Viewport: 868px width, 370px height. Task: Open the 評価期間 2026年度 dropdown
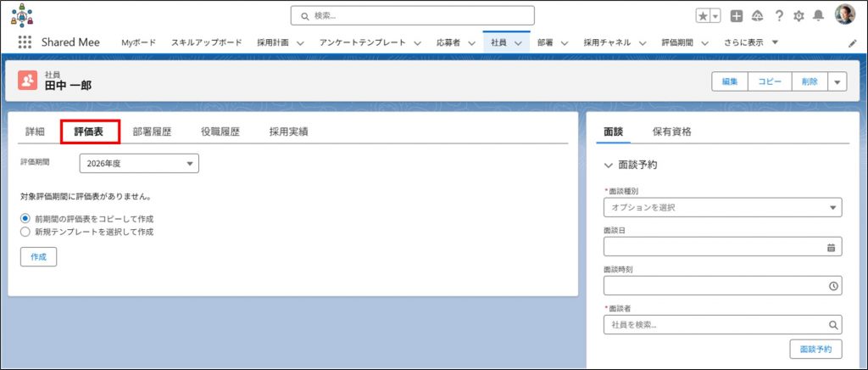(139, 163)
